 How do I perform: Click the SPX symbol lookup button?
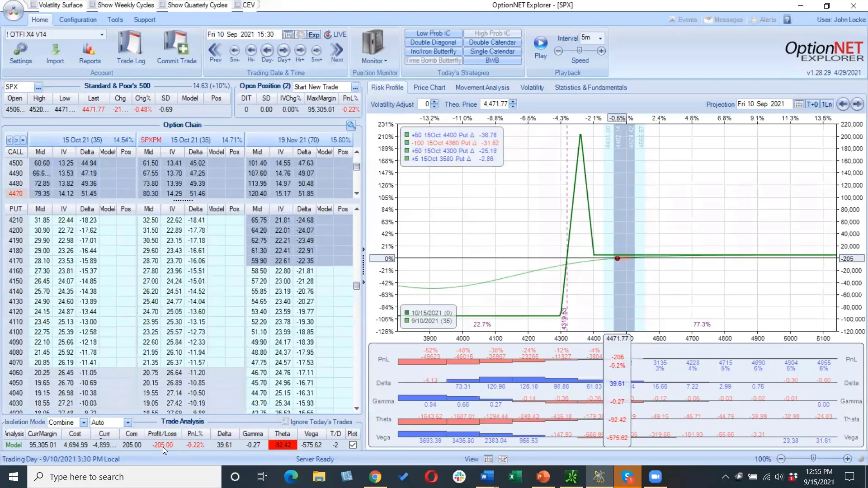[x=38, y=87]
